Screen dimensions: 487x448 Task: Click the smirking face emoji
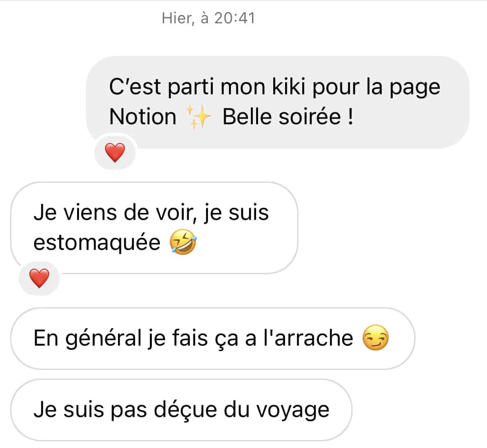376,338
